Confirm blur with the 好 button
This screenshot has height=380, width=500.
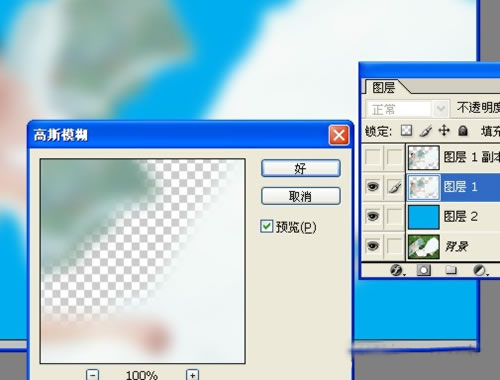301,168
